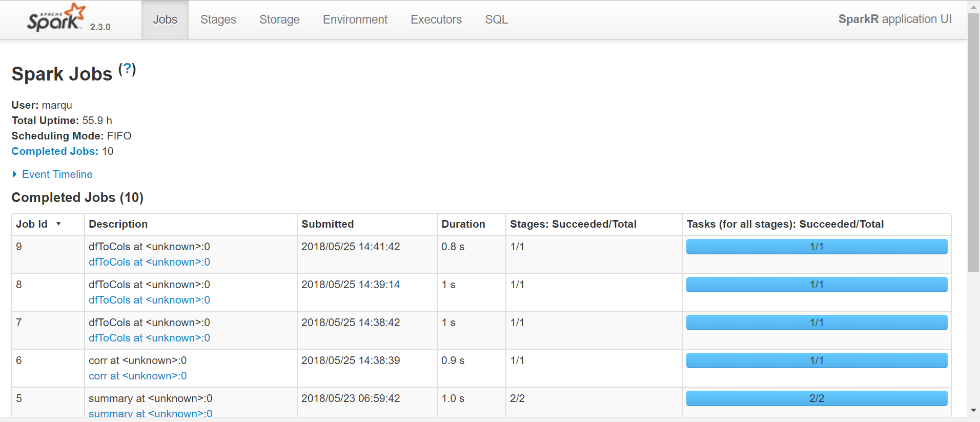The image size is (980, 422).
Task: Open the Jobs tab
Action: pos(165,19)
